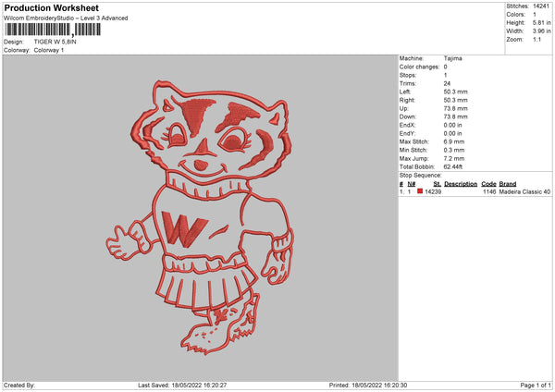Click the EndY value 0.00 in
The height and width of the screenshot is (392, 555).
452,133
